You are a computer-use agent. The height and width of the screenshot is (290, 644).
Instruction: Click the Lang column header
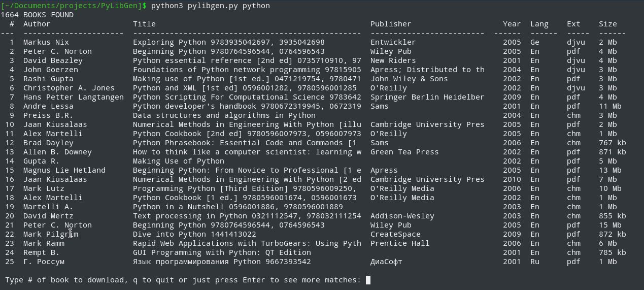click(x=539, y=24)
